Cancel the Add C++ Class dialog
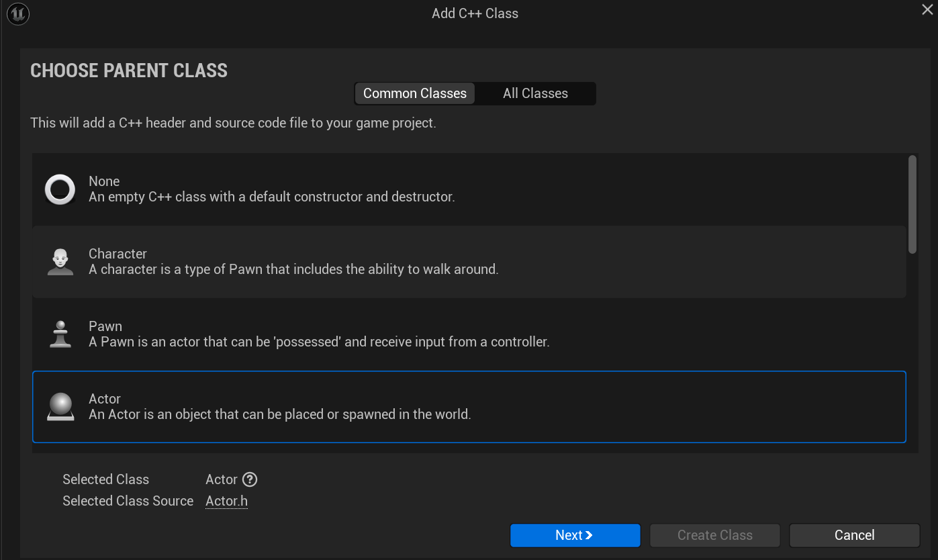938x560 pixels. click(x=854, y=535)
